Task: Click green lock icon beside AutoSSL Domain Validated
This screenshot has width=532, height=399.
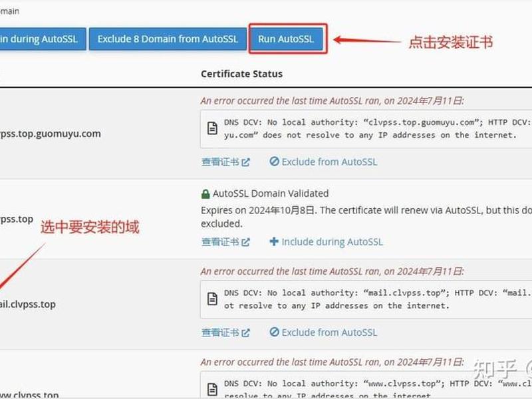Action: (205, 194)
